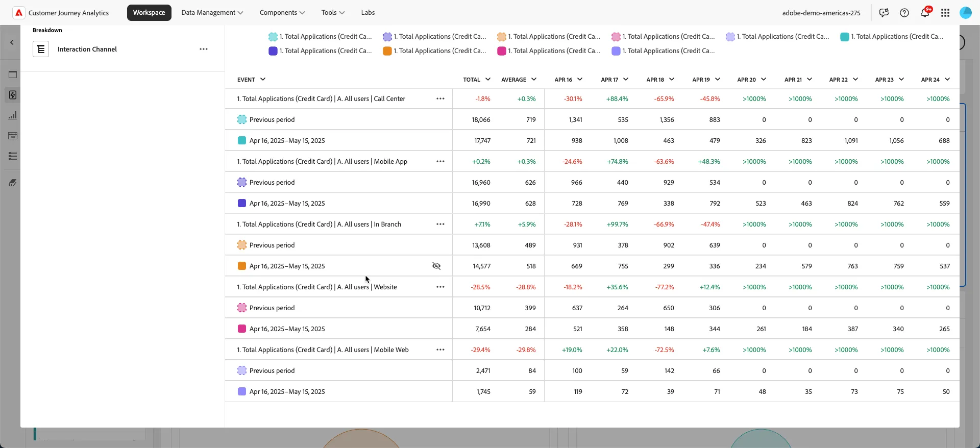Open the Labs tab

coord(368,12)
